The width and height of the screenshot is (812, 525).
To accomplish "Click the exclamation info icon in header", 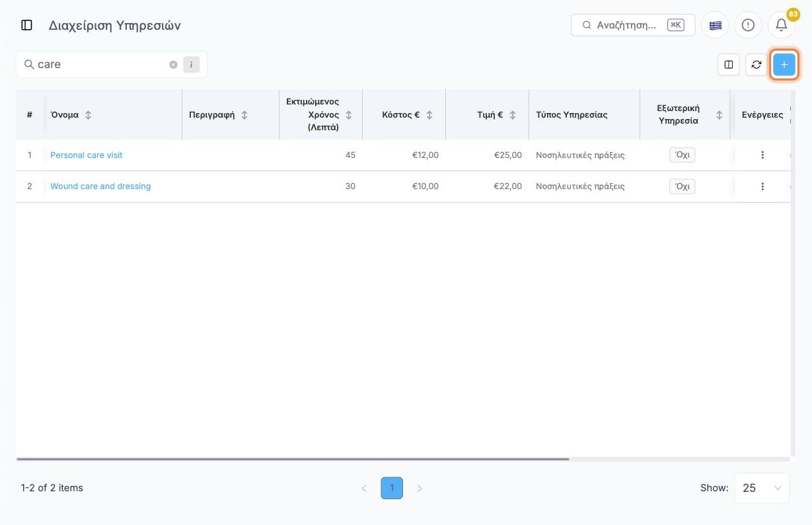I will pyautogui.click(x=748, y=25).
